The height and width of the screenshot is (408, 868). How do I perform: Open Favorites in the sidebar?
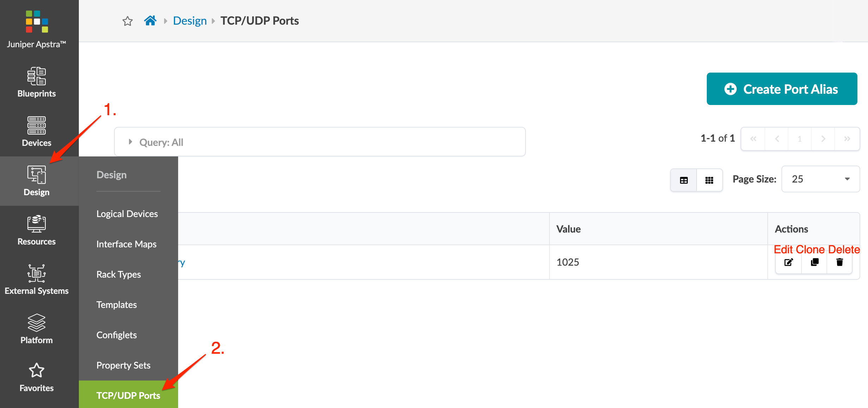pyautogui.click(x=37, y=378)
